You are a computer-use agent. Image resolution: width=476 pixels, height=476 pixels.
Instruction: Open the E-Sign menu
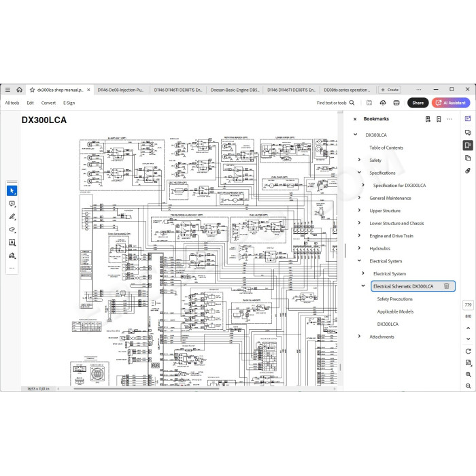(69, 103)
